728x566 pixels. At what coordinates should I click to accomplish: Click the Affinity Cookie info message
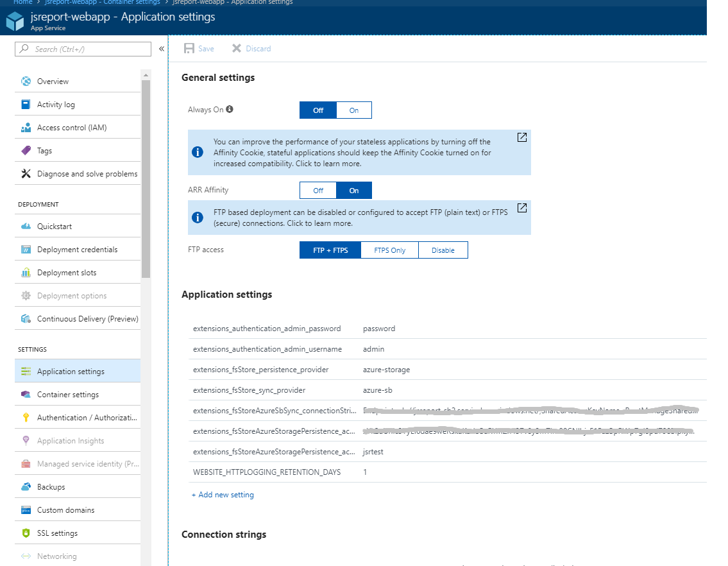pyautogui.click(x=359, y=153)
